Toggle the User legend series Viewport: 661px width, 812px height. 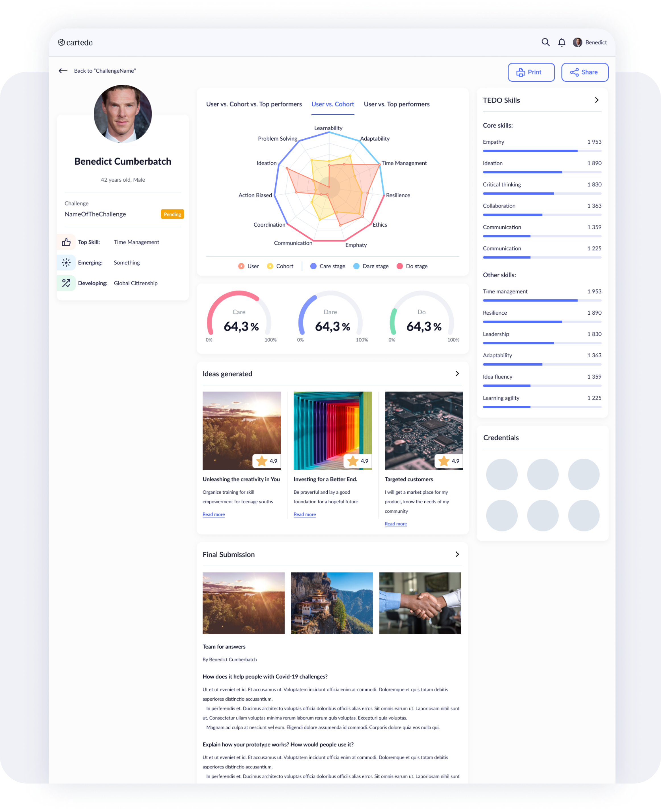[248, 266]
